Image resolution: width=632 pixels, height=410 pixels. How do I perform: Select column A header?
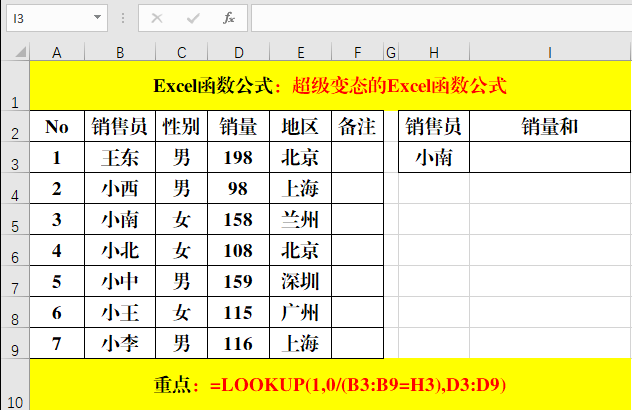pos(57,52)
